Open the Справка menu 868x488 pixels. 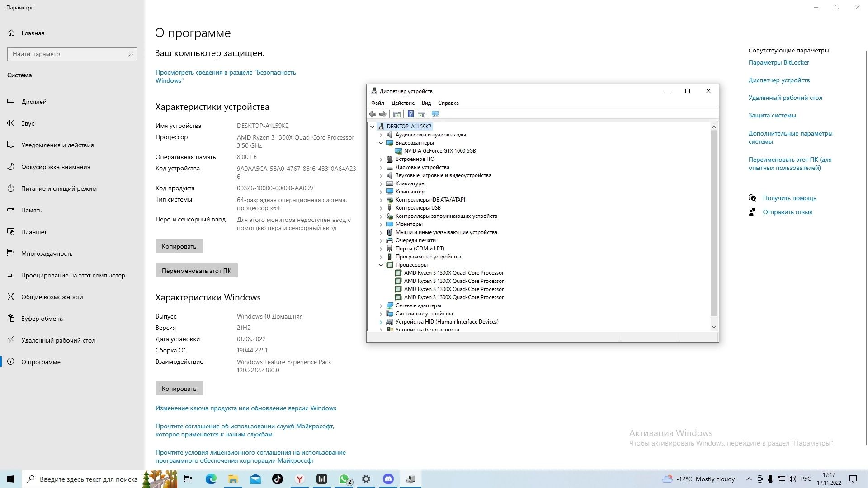[448, 103]
